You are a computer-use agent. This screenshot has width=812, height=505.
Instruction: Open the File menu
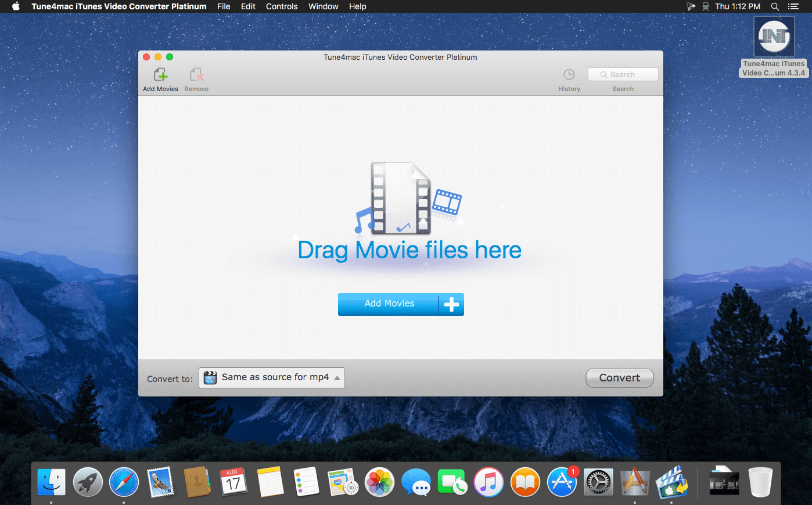click(x=224, y=6)
